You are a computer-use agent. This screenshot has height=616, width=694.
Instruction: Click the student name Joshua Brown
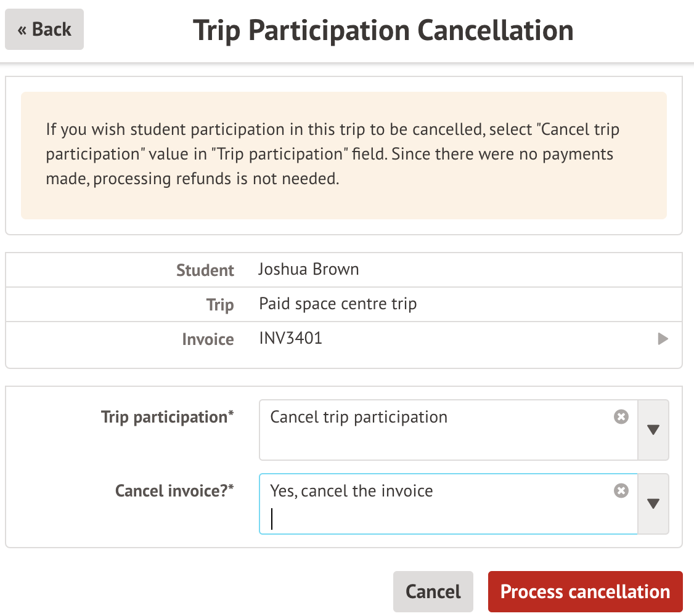pyautogui.click(x=308, y=269)
